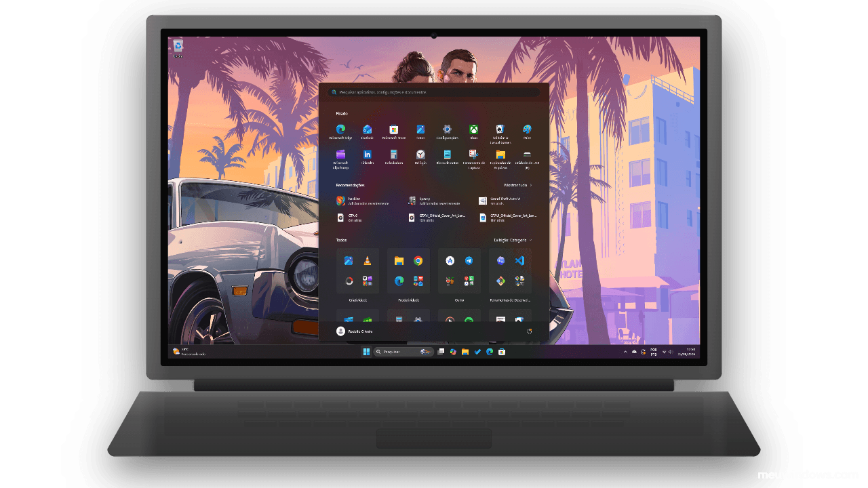Open the Calculadora app
This screenshot has height=488, width=868.
[x=393, y=157]
